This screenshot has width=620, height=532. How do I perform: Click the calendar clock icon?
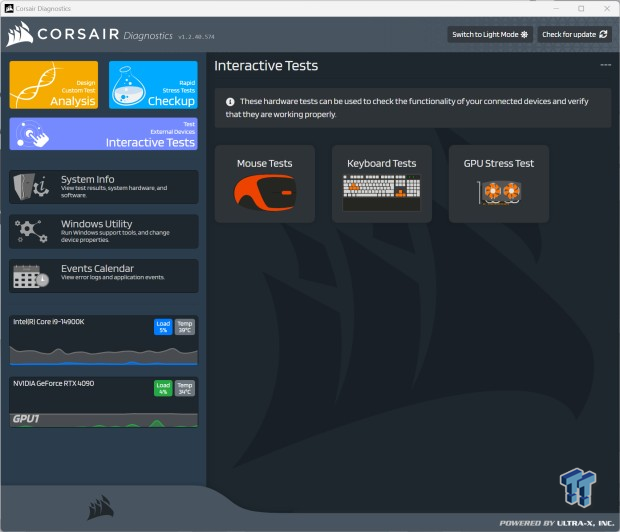coord(31,276)
